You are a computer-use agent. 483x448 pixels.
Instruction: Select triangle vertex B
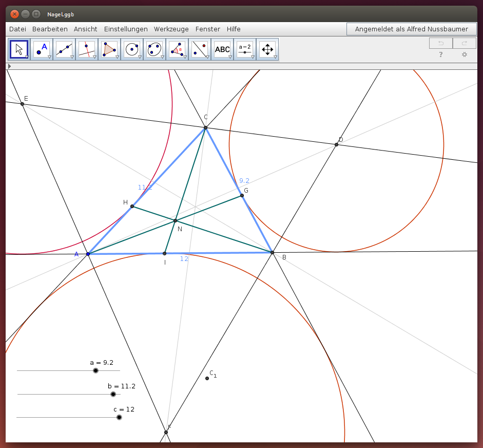[273, 253]
